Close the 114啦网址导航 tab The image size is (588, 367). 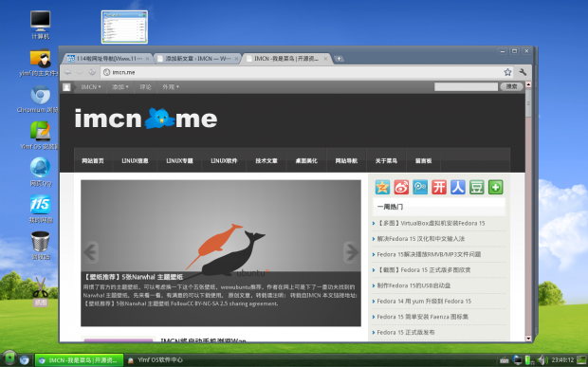(x=147, y=59)
